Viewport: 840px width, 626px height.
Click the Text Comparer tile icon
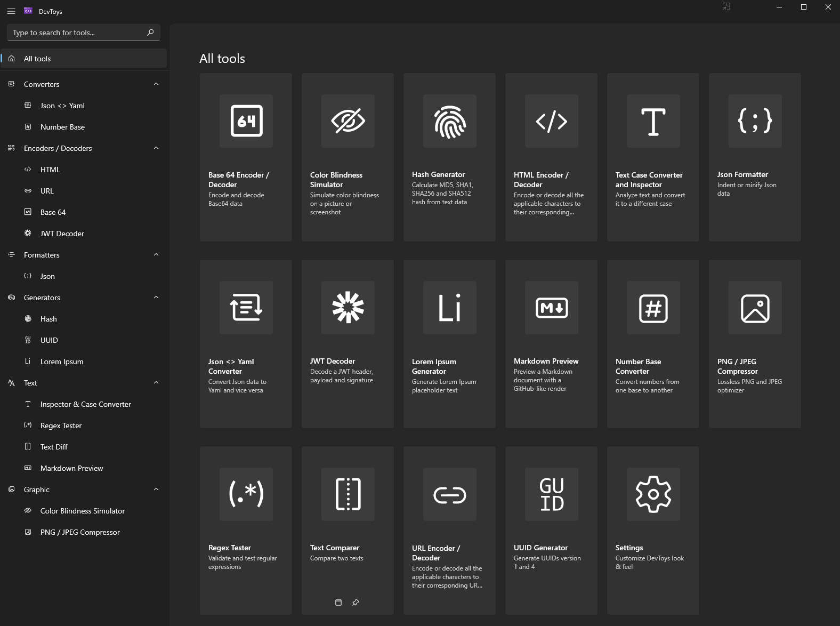tap(348, 494)
